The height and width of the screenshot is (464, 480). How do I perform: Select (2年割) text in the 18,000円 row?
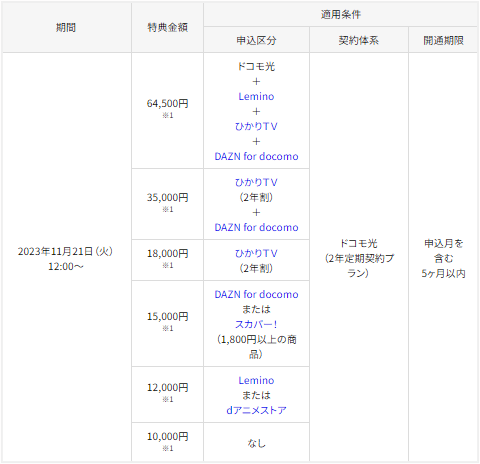pos(256,268)
